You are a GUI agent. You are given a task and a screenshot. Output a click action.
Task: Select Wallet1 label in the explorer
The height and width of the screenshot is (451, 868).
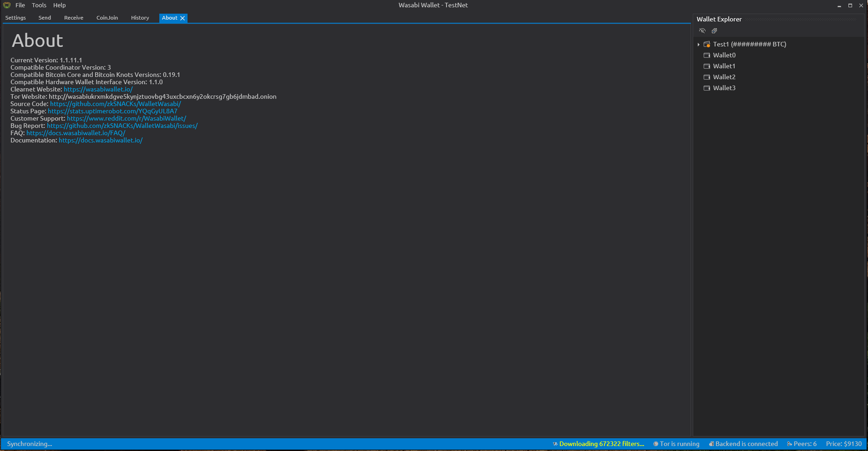click(724, 66)
